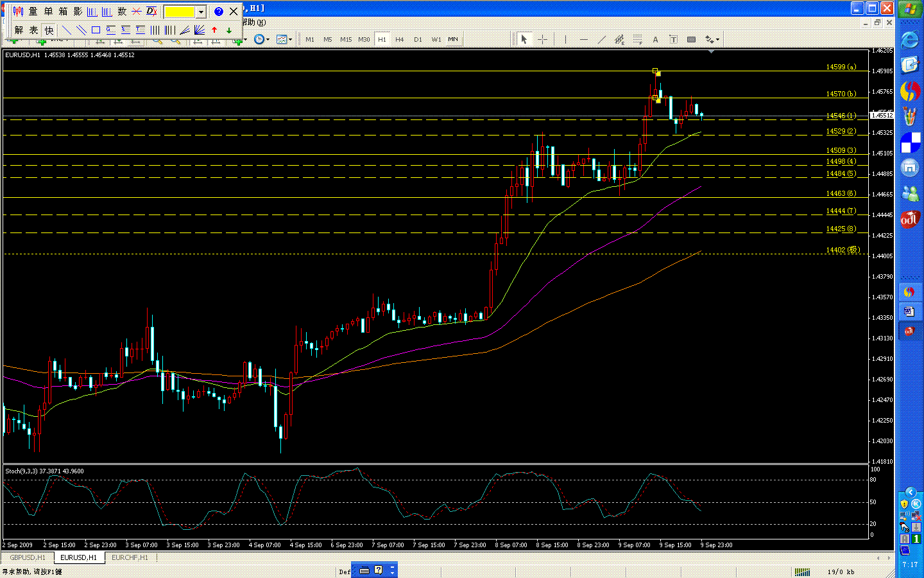The image size is (924, 578).
Task: Switch to the GBPUSD,H1 chart tab
Action: click(28, 557)
